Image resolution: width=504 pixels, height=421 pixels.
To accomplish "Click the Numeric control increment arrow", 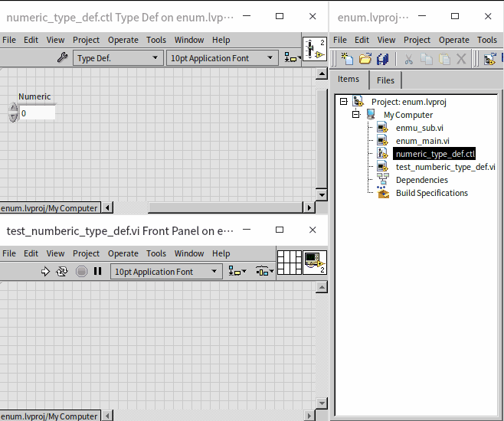I will pos(13,109).
